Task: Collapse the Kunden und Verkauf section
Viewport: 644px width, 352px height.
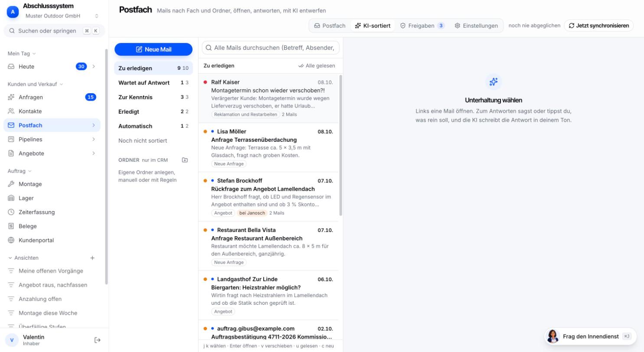Action: tap(35, 84)
